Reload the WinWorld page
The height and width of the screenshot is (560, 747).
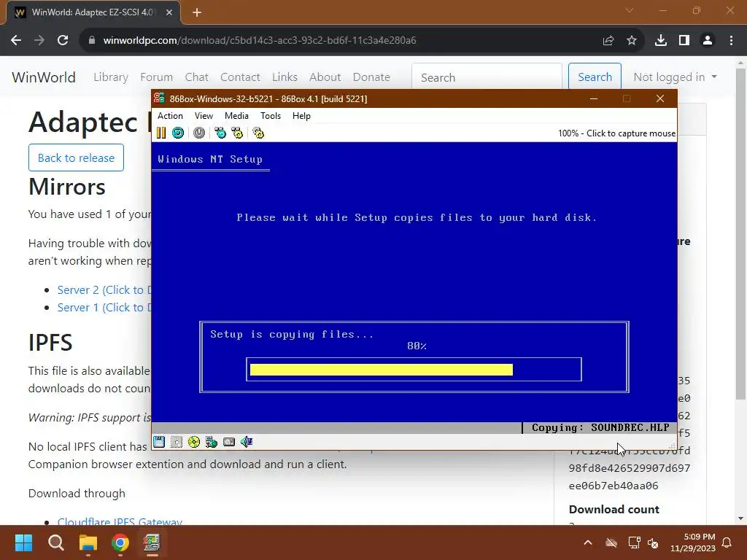(63, 41)
